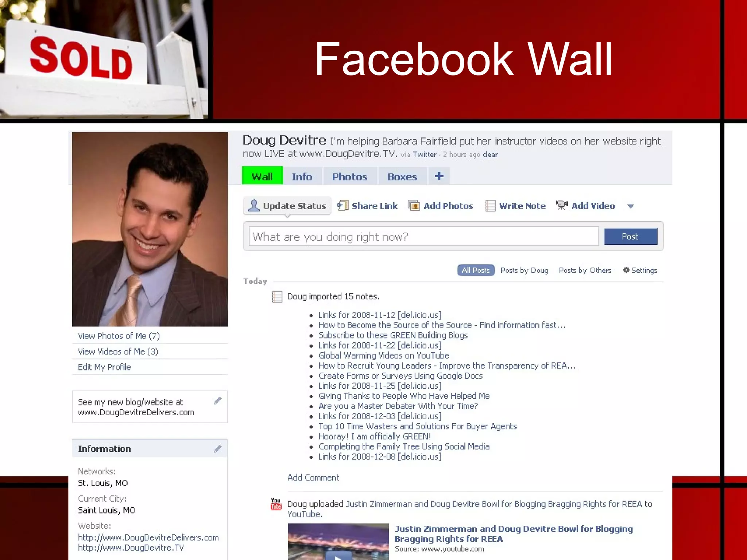Open wall Settings gear icon
747x560 pixels.
point(626,270)
